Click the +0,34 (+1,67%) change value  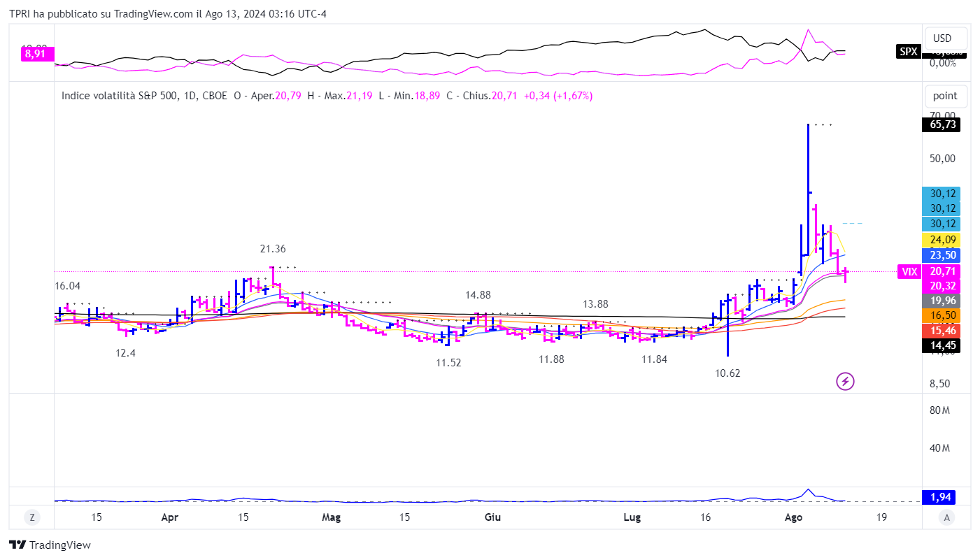[x=558, y=96]
